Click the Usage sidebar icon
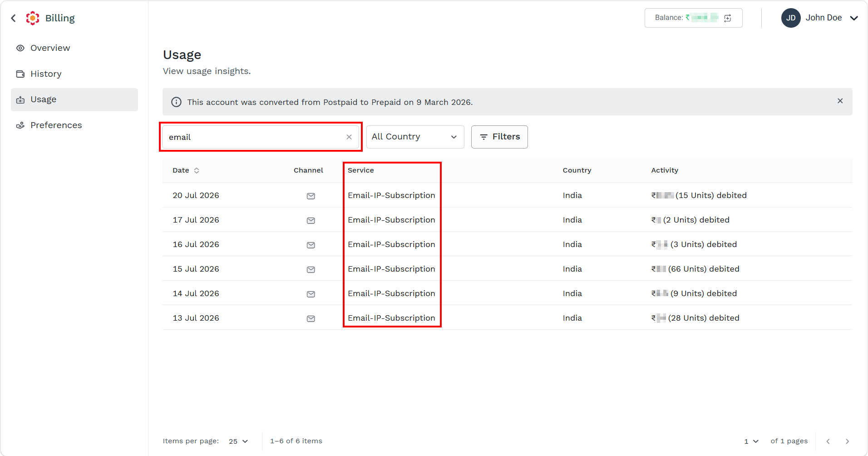Image resolution: width=868 pixels, height=456 pixels. [20, 100]
